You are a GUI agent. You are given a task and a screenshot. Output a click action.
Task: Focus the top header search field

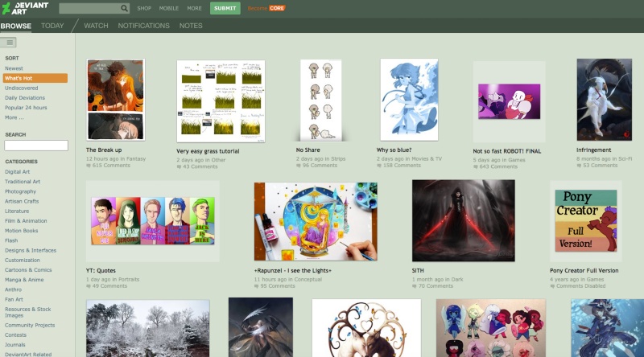(x=94, y=8)
